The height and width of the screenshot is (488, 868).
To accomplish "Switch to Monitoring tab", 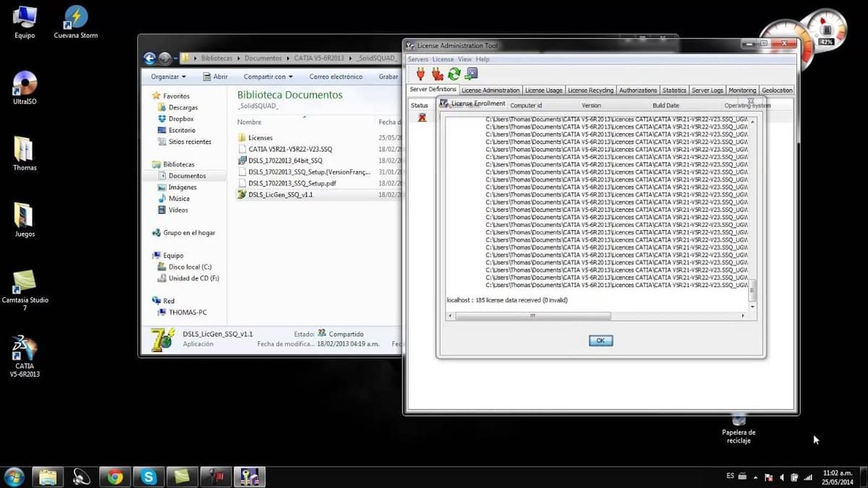I will pyautogui.click(x=742, y=90).
